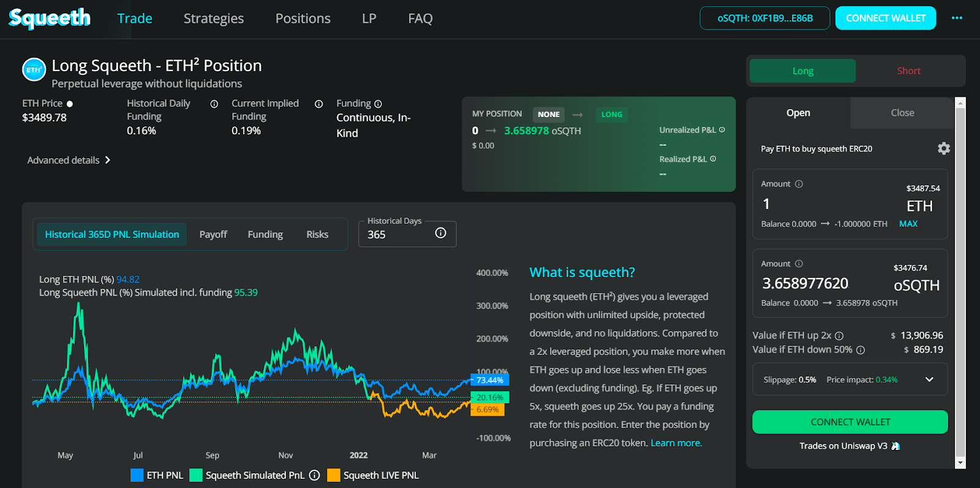Click info icon for Value if ETH up 2x
The height and width of the screenshot is (488, 980).
coord(839,336)
